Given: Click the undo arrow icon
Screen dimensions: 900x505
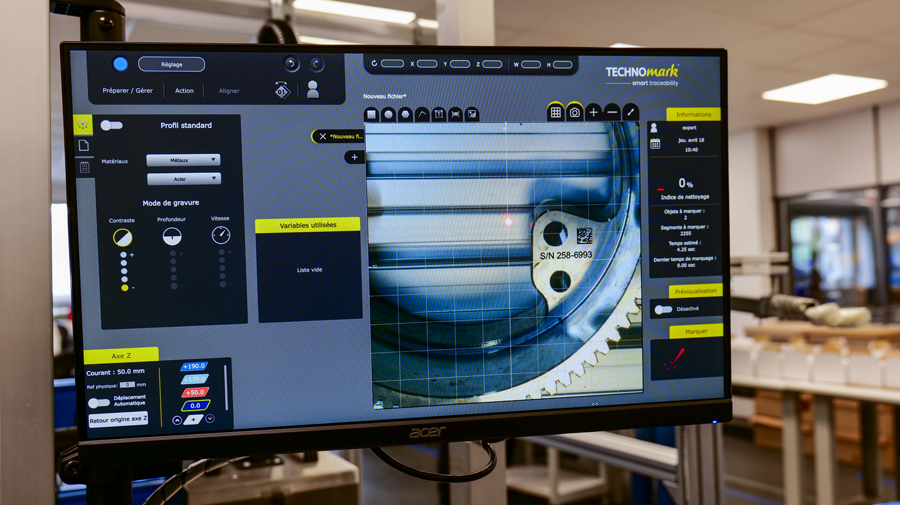Looking at the screenshot, I should (291, 64).
